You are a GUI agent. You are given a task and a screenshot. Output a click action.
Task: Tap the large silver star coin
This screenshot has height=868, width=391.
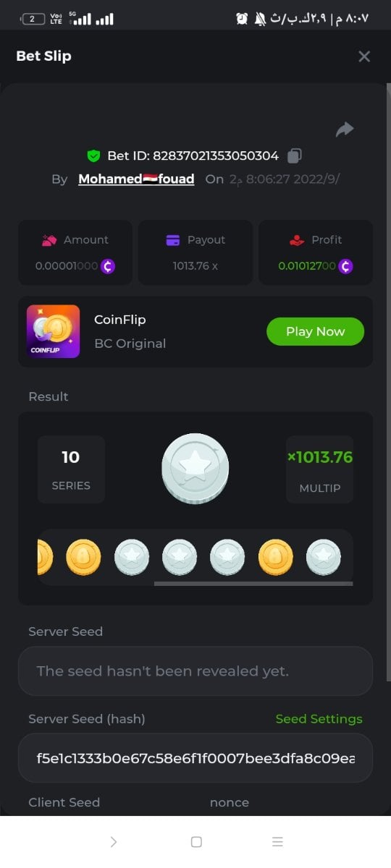pyautogui.click(x=195, y=469)
